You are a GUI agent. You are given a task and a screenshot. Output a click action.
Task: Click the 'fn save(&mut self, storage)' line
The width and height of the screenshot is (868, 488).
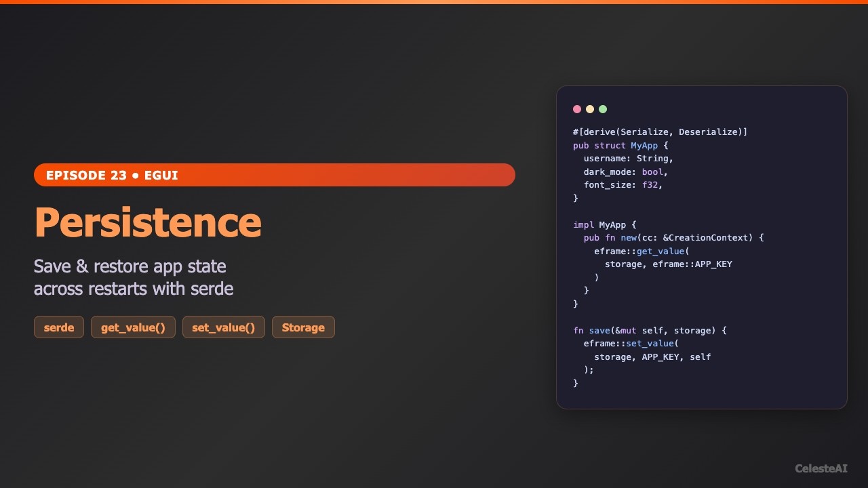tap(650, 331)
